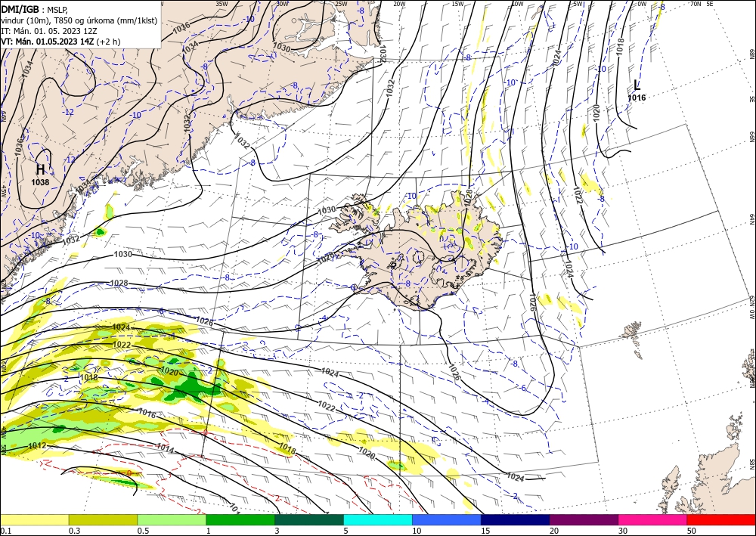Click the '1014' isobar label

(166, 448)
